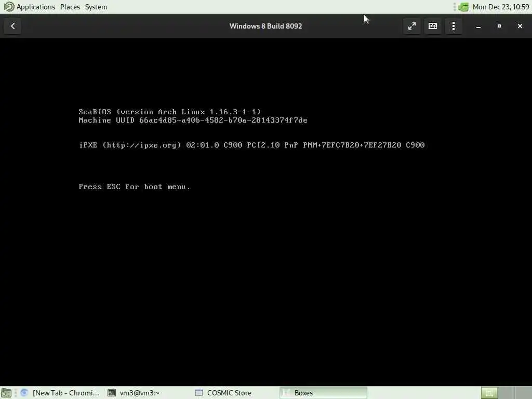Go back to the Boxes overview
The width and height of the screenshot is (532, 399).
[12, 26]
